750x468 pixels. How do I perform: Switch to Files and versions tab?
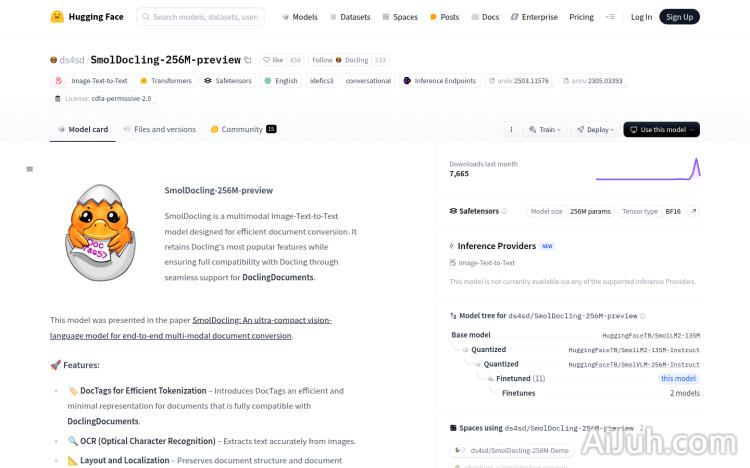159,129
